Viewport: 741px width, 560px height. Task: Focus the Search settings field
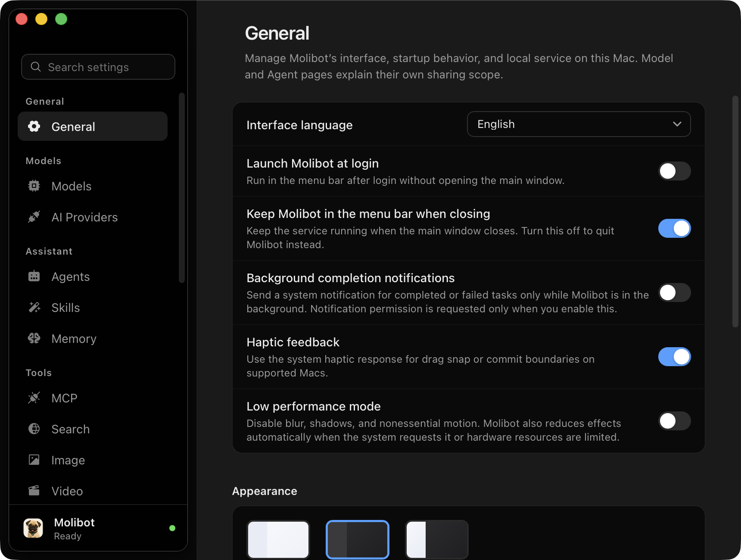coord(98,67)
